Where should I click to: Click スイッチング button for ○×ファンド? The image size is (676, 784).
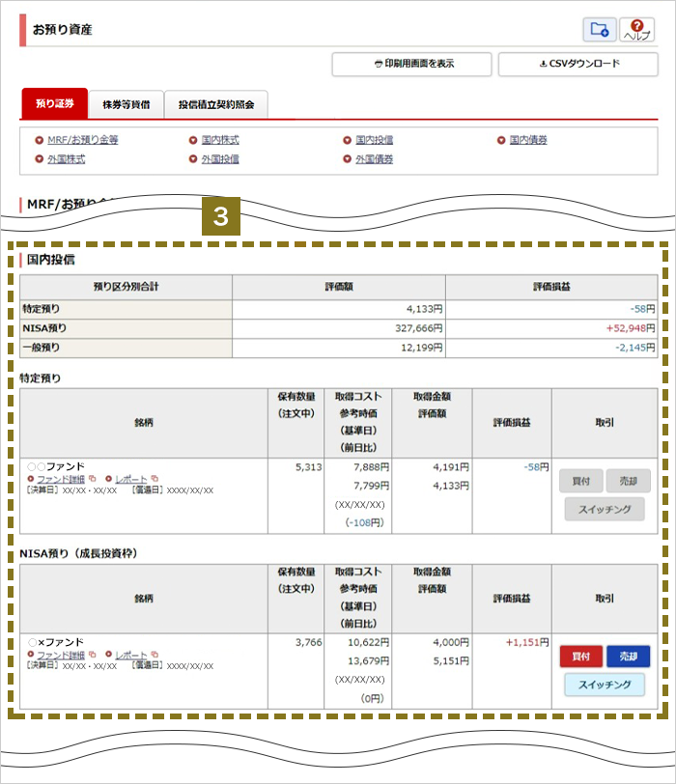[605, 685]
